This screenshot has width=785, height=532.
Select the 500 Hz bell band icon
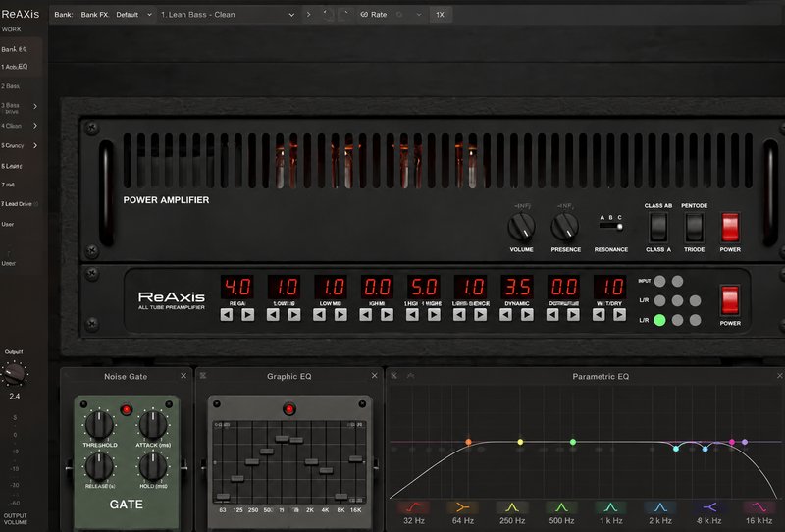click(561, 507)
